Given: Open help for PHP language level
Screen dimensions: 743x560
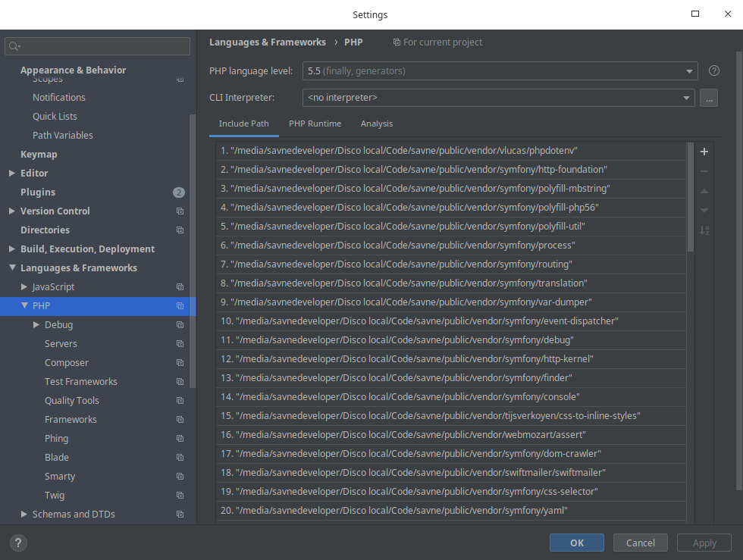Looking at the screenshot, I should tap(713, 70).
